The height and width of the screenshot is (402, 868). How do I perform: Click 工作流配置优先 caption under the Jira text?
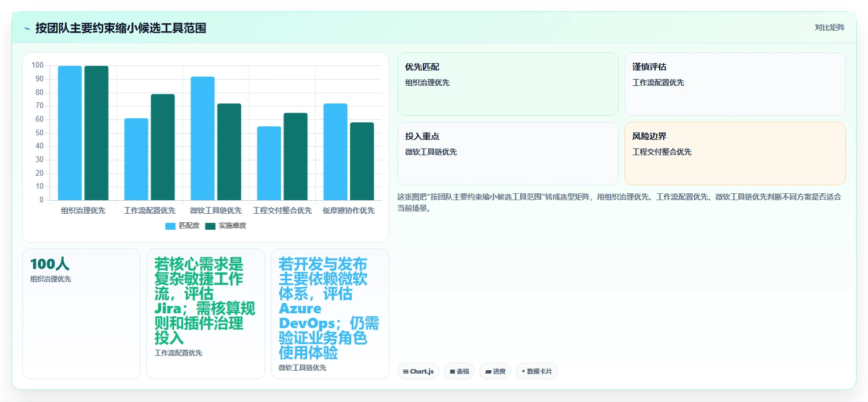[x=178, y=353]
